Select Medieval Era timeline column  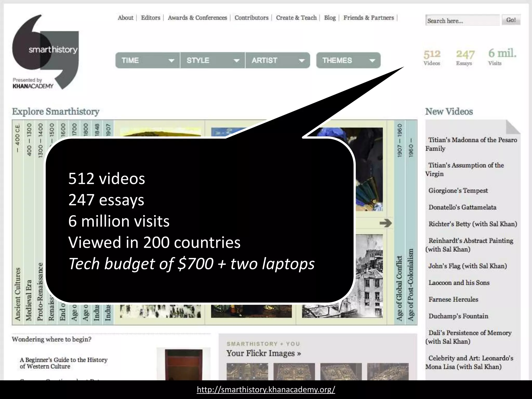point(29,223)
